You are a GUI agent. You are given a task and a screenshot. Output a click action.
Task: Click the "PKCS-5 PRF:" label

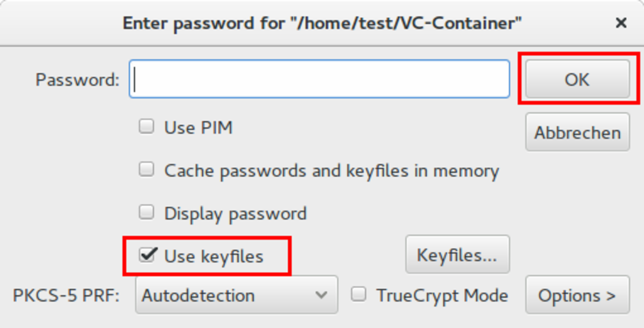tap(66, 296)
